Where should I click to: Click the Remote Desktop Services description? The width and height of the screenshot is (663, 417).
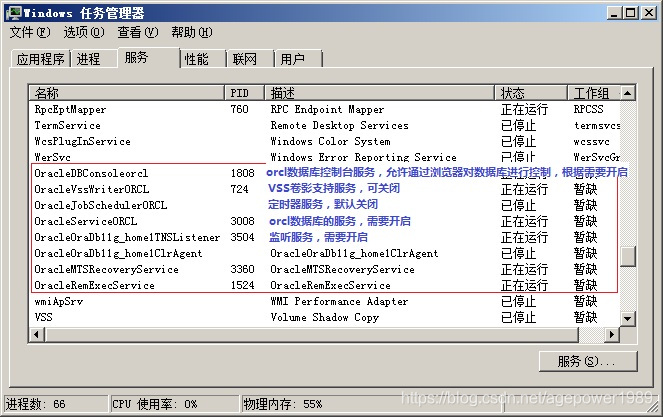(x=340, y=125)
